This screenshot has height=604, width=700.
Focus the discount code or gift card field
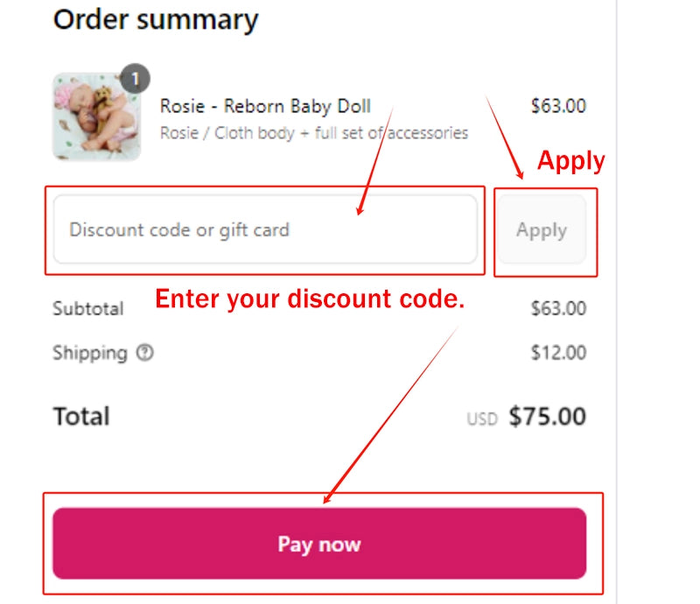click(x=265, y=230)
